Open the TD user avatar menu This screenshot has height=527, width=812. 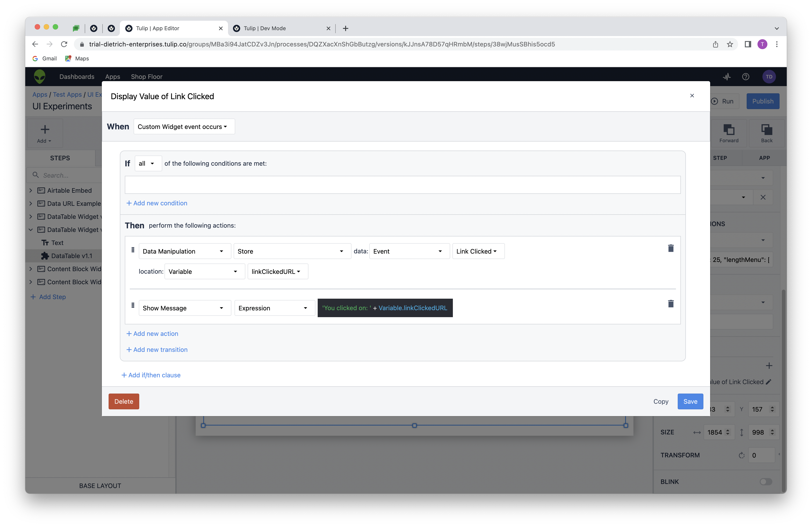(769, 76)
